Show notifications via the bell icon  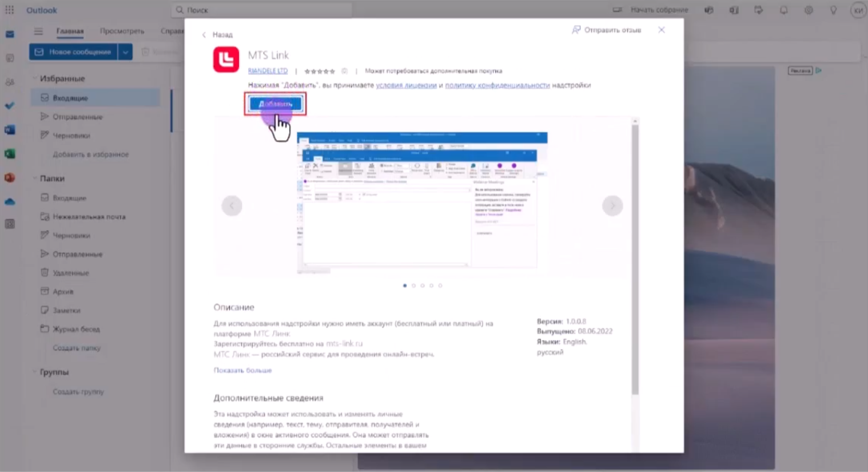(x=784, y=10)
